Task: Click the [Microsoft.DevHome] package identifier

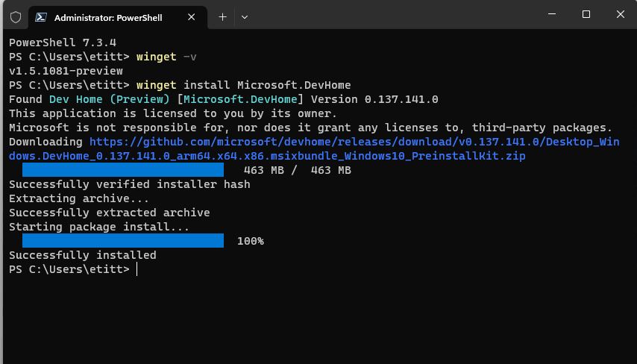Action: (x=240, y=99)
